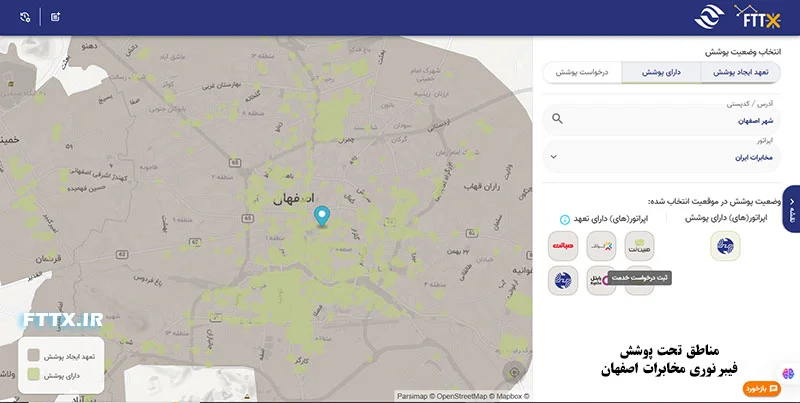Click the باغ فردوس label on the map
800x403 pixels.
click(147, 281)
